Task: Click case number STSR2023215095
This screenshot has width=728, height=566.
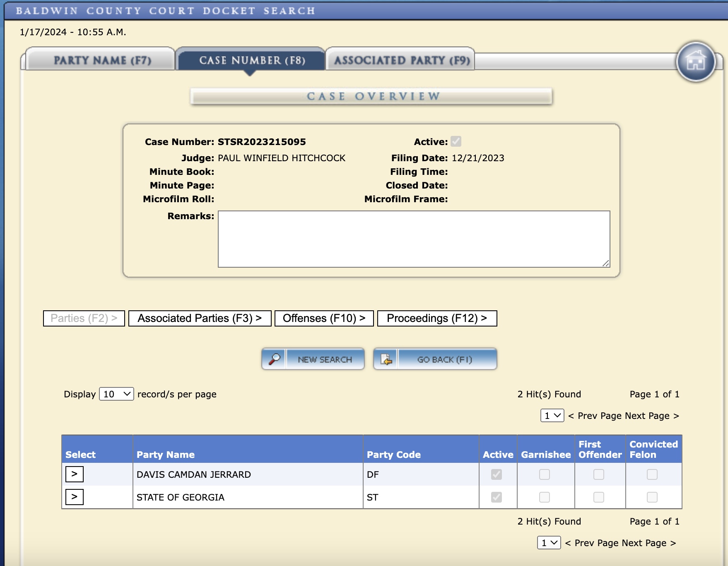Action: click(262, 142)
